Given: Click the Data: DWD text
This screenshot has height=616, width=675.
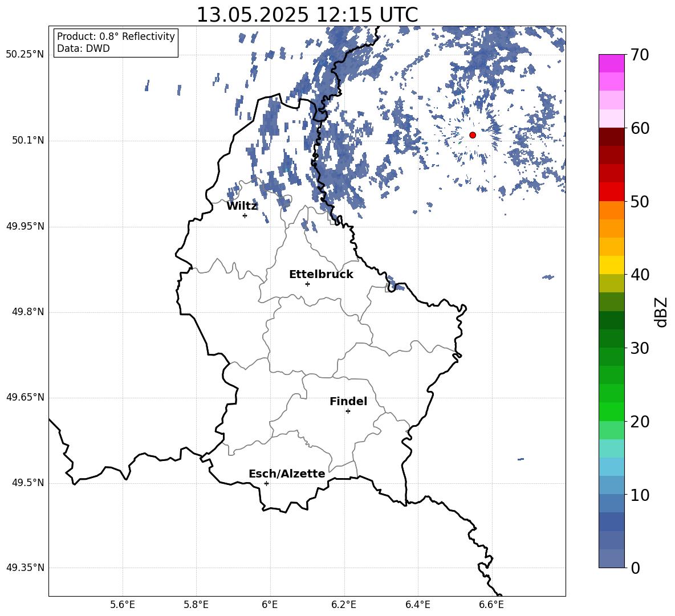Looking at the screenshot, I should (83, 48).
